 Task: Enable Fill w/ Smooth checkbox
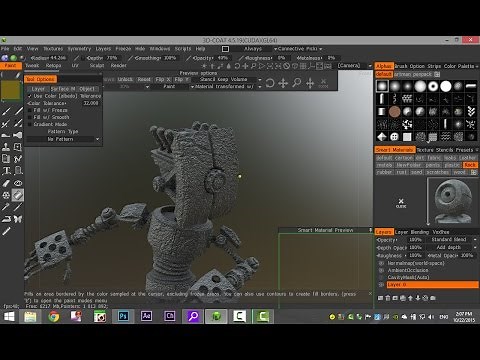pos(30,117)
